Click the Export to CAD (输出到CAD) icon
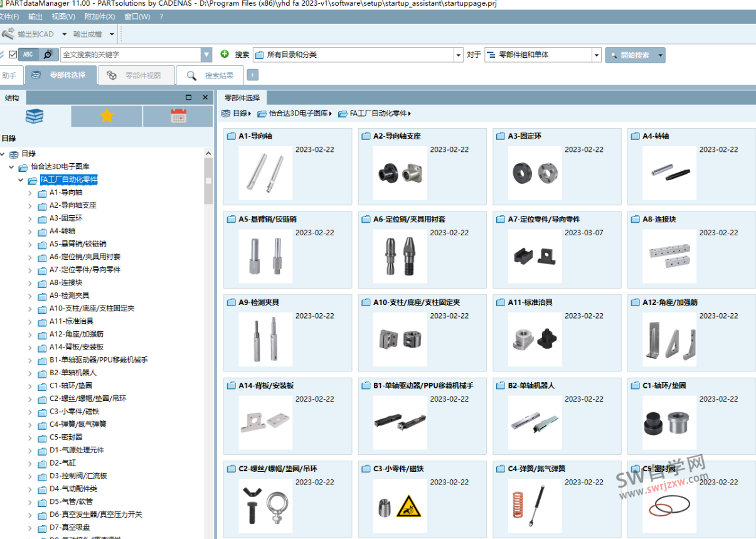Image resolution: width=756 pixels, height=539 pixels. [9, 34]
